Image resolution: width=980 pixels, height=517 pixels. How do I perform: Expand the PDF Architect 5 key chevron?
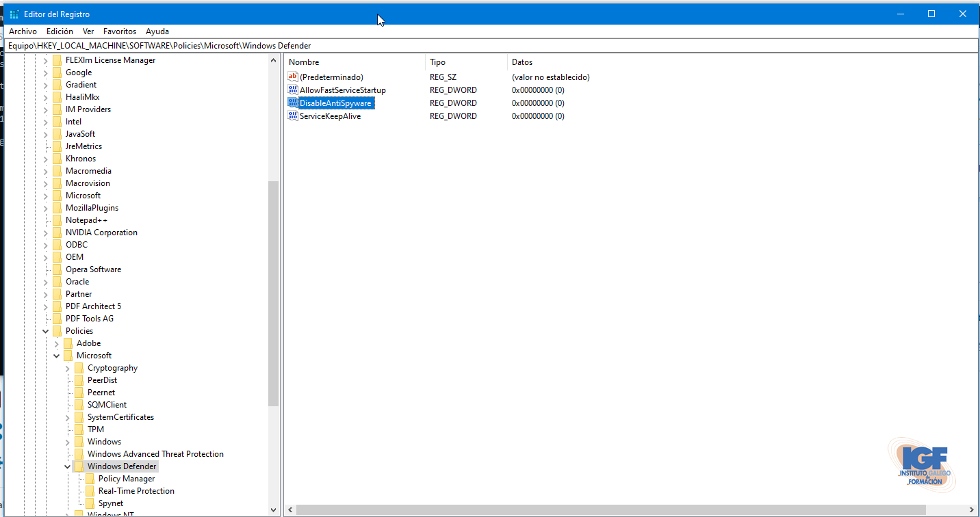point(46,306)
